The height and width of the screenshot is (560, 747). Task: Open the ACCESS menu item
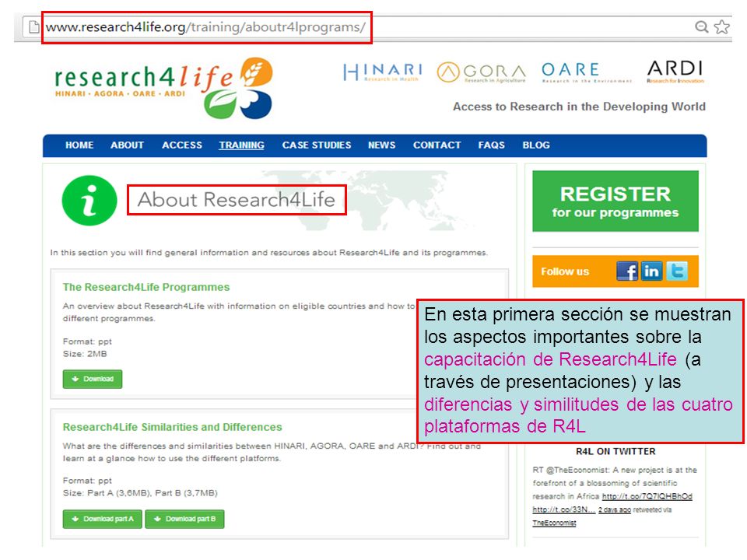click(182, 145)
